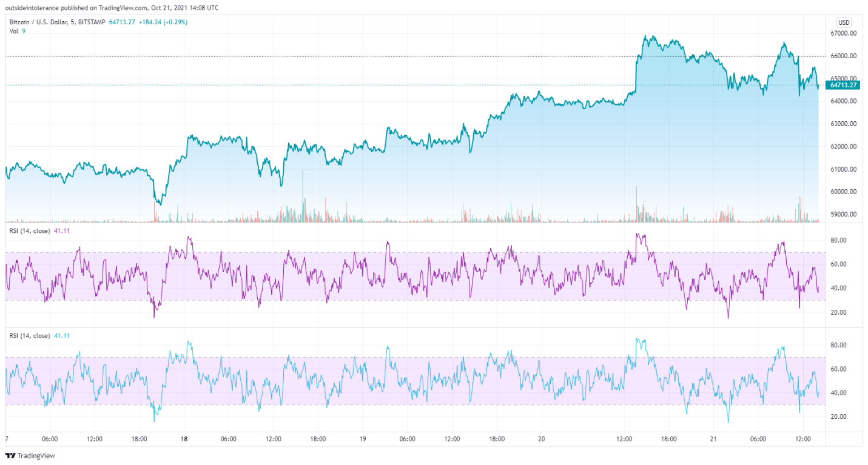Click the date '19' on the time axis

point(363,439)
